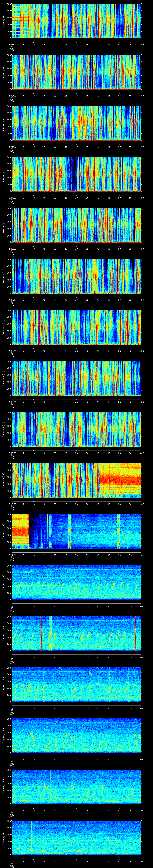Click the spectrogram panel starting at 3:06:00
The width and height of the screenshot is (153, 868).
(77, 276)
